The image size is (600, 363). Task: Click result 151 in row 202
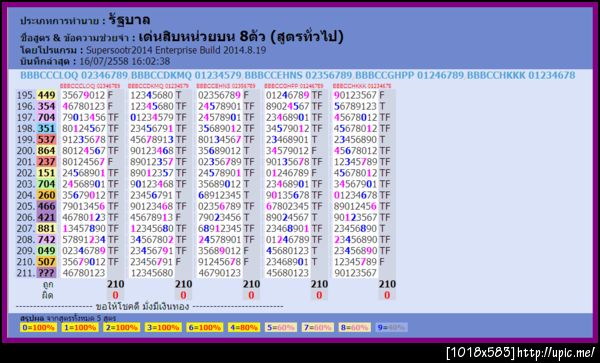point(46,173)
